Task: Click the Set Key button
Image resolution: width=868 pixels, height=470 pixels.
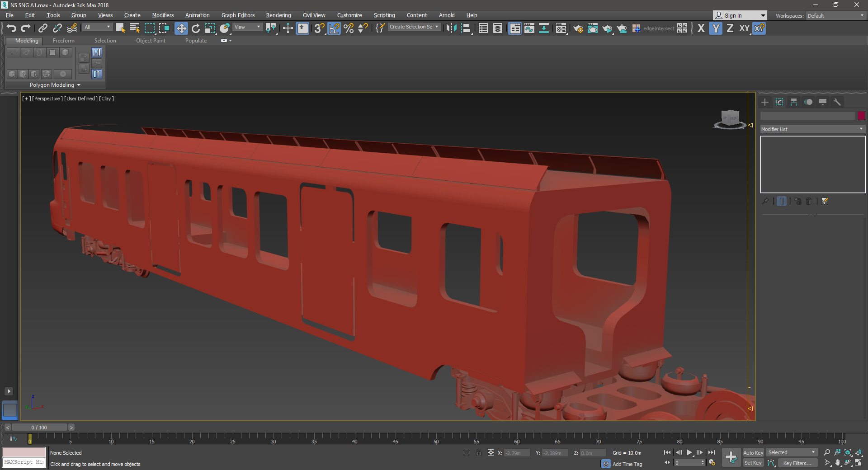Action: 753,463
